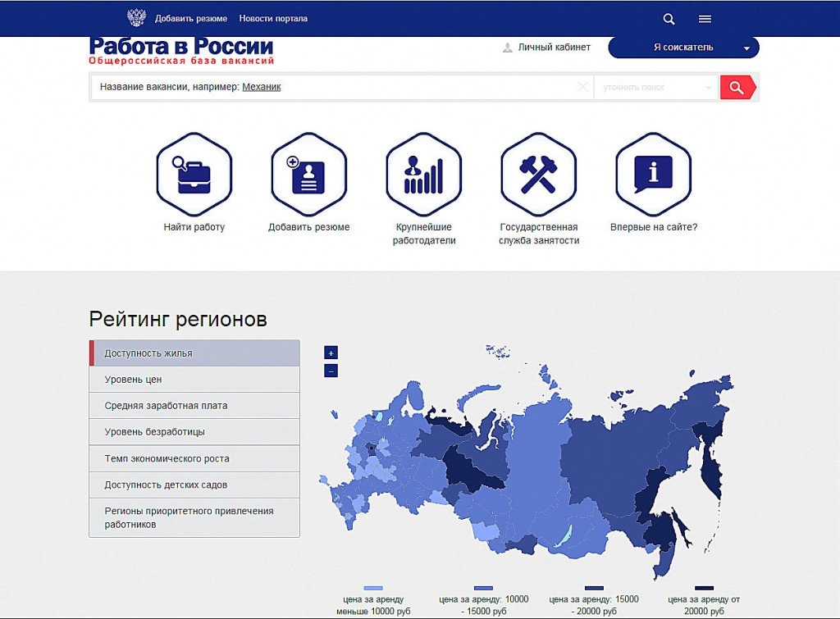Click the red search submit button
The height and width of the screenshot is (619, 840).
pyautogui.click(x=737, y=87)
